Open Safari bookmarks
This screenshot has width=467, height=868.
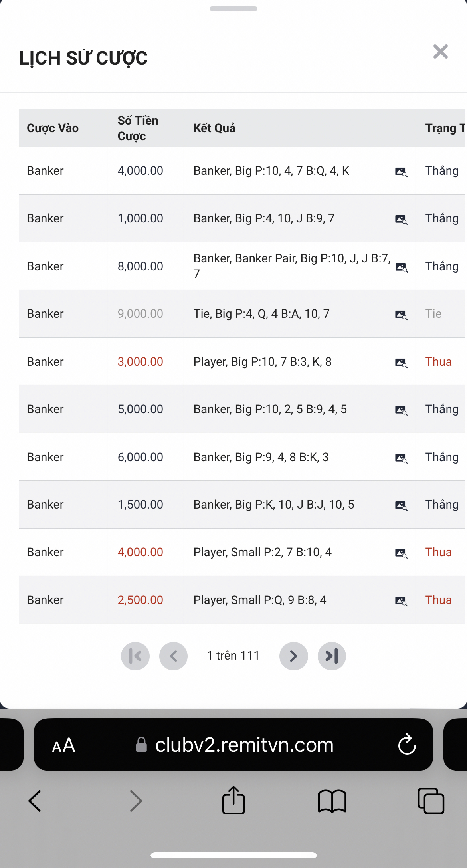click(x=332, y=801)
